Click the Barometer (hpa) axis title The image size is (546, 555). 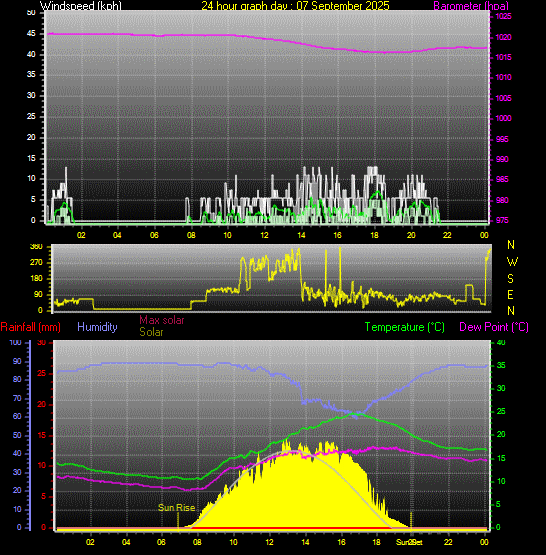471,6
